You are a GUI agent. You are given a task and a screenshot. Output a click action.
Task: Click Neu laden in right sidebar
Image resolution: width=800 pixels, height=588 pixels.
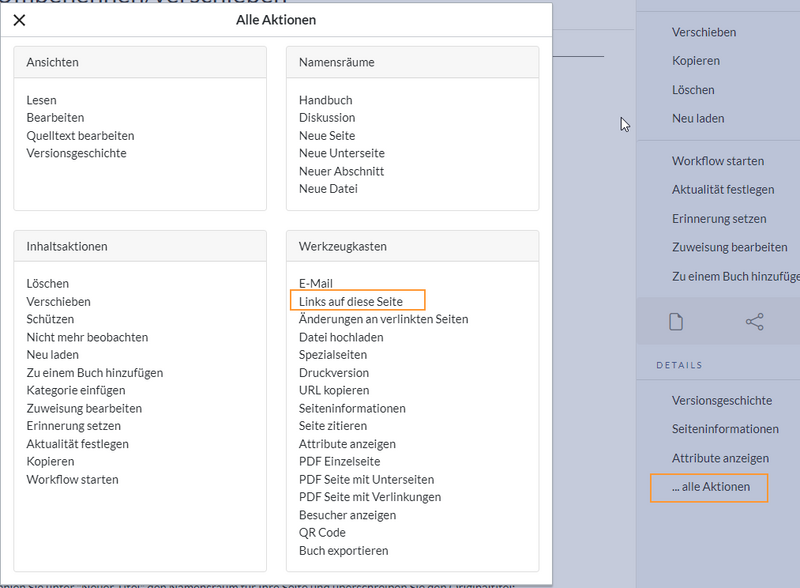(x=698, y=118)
